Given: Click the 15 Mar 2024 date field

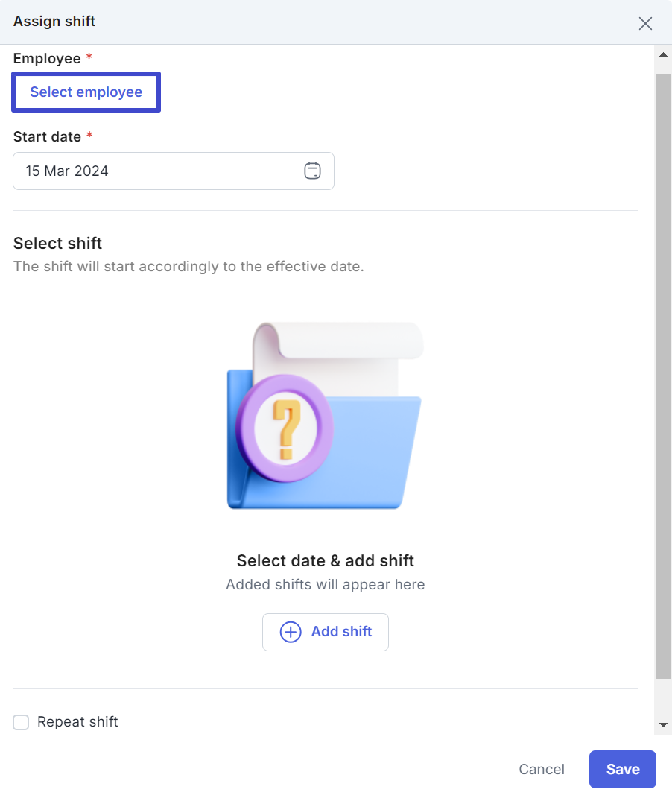Looking at the screenshot, I should [156, 171].
